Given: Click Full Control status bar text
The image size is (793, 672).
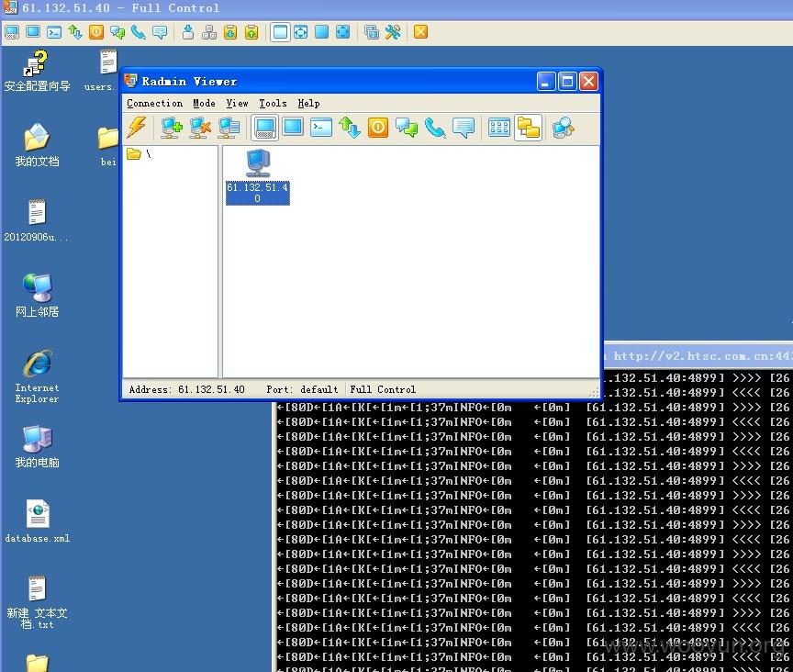Looking at the screenshot, I should (x=383, y=389).
